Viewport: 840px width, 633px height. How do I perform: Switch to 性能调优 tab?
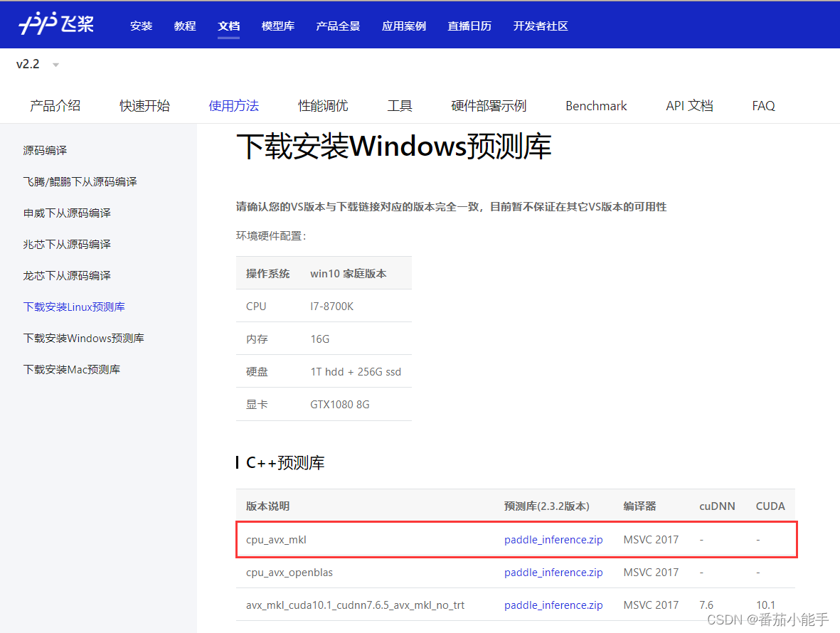point(323,105)
